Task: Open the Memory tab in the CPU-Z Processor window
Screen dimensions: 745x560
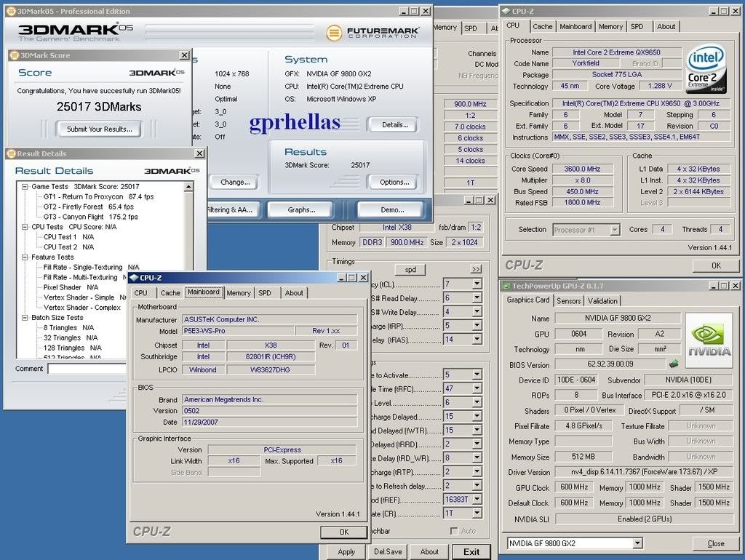Action: coord(610,27)
